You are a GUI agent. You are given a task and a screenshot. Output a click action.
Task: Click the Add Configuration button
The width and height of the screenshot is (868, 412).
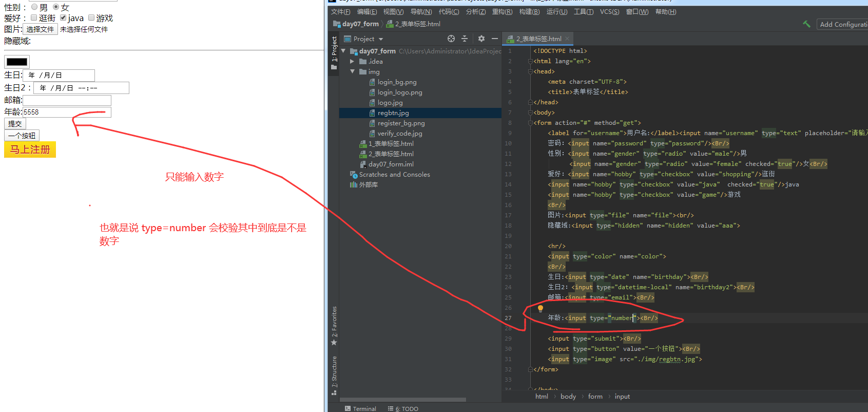point(843,24)
